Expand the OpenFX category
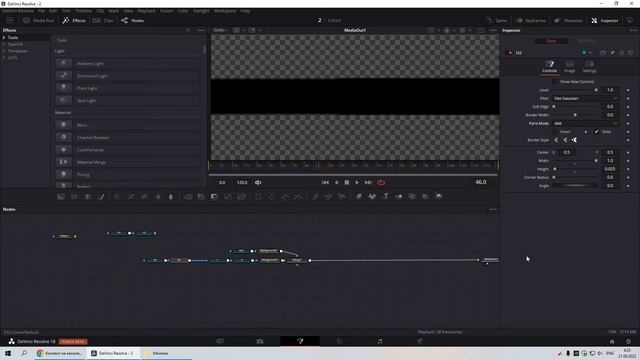This screenshot has height=360, width=640. 4,44
